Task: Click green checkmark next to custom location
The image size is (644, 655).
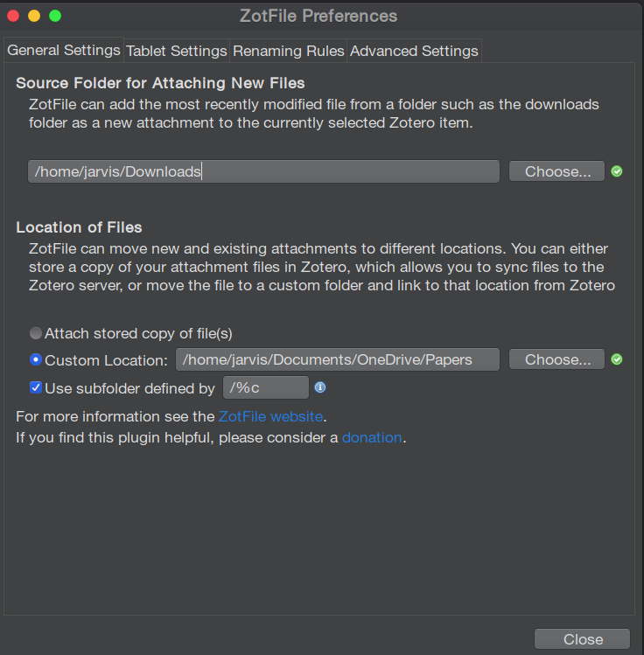Action: 617,359
